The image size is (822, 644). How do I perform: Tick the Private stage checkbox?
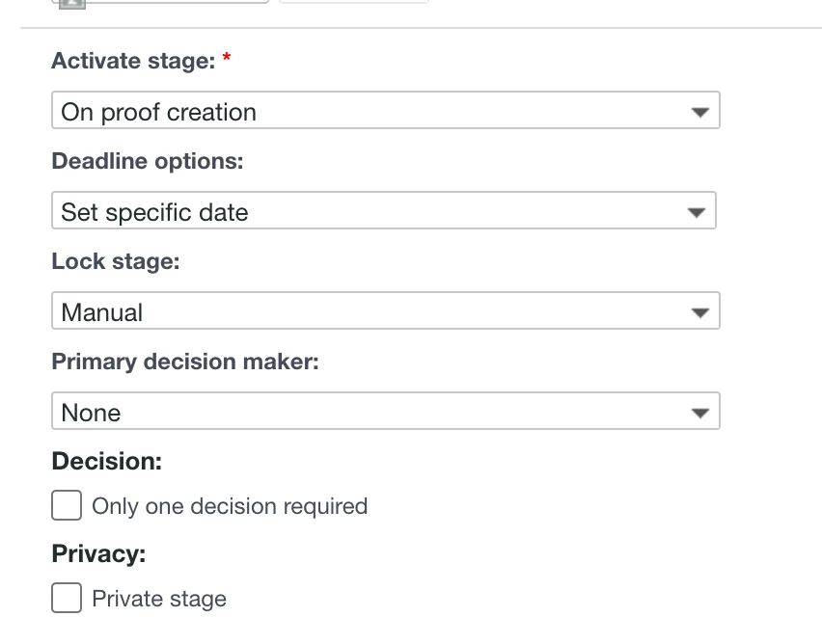[67, 598]
